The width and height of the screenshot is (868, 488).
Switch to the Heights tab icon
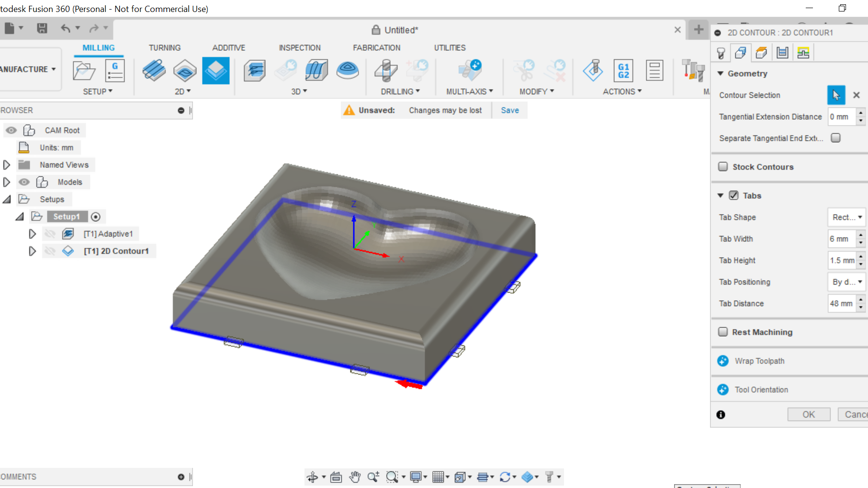[x=761, y=53]
